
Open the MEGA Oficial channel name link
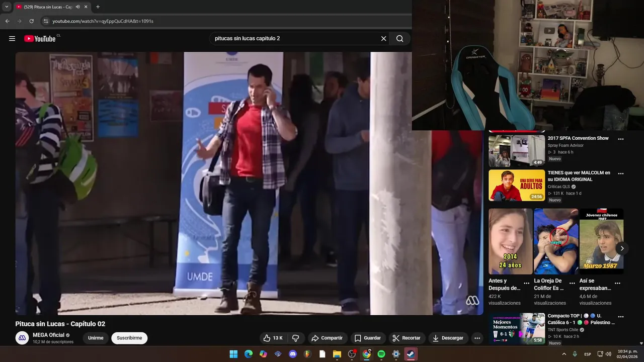[48, 335]
